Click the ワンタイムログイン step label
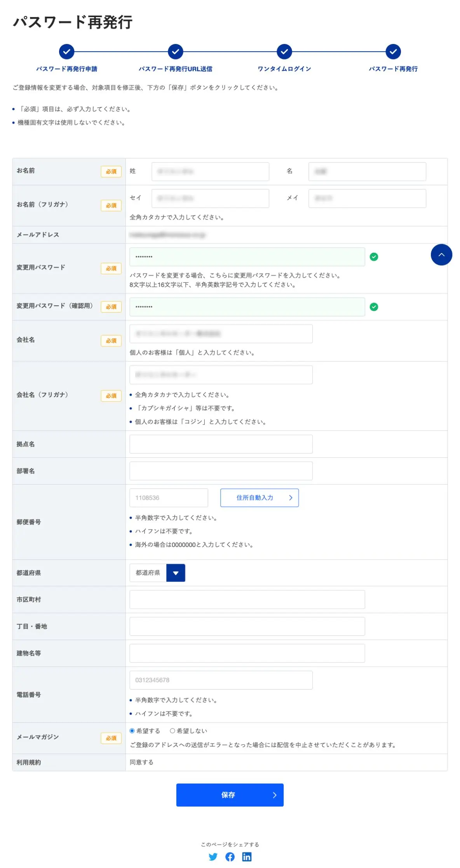Image resolution: width=460 pixels, height=868 pixels. point(284,69)
